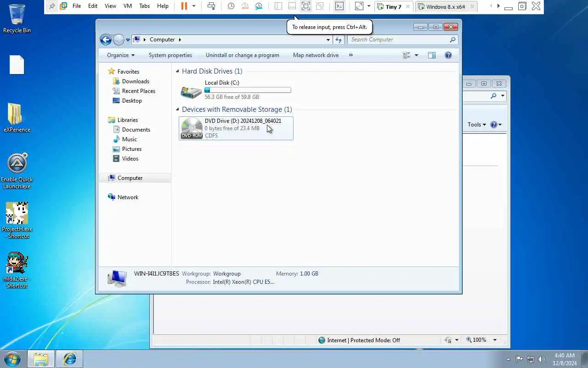Image resolution: width=588 pixels, height=368 pixels.
Task: Click Explorer Forward navigation button
Action: tap(119, 40)
